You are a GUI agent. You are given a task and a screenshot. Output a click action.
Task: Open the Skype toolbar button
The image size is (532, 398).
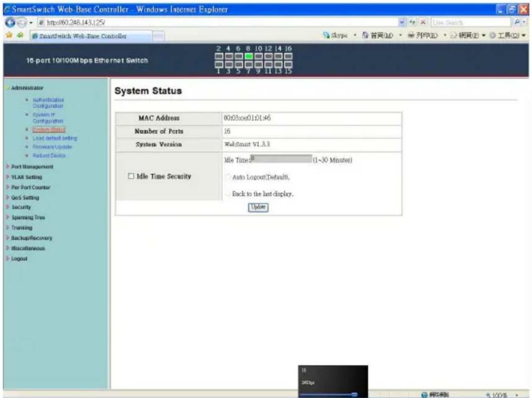(x=335, y=35)
